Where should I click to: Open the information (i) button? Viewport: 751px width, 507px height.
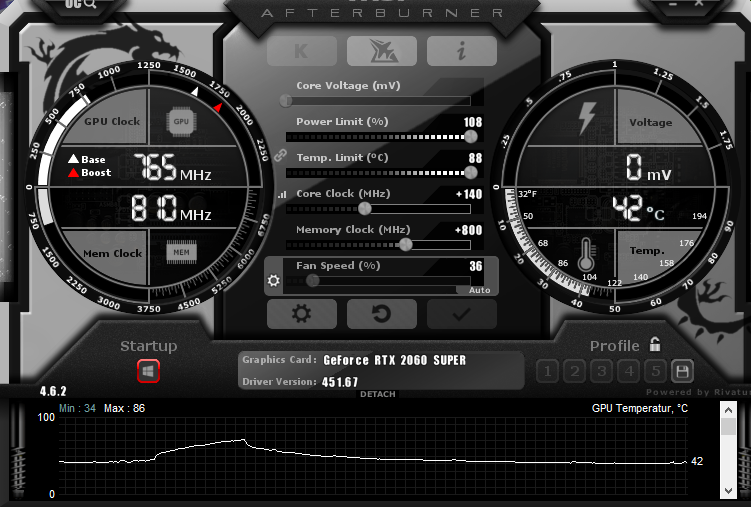462,51
